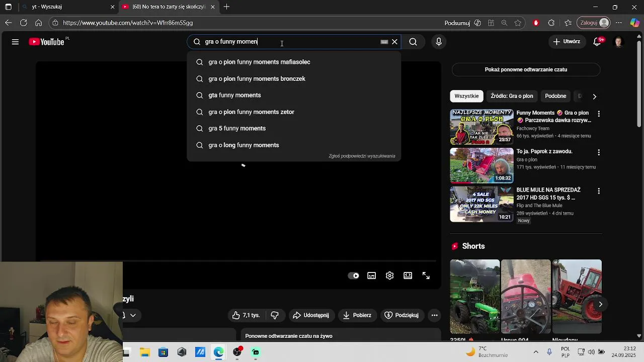Open the Copilot sidebar icon
The height and width of the screenshot is (362, 644).
(635, 23)
